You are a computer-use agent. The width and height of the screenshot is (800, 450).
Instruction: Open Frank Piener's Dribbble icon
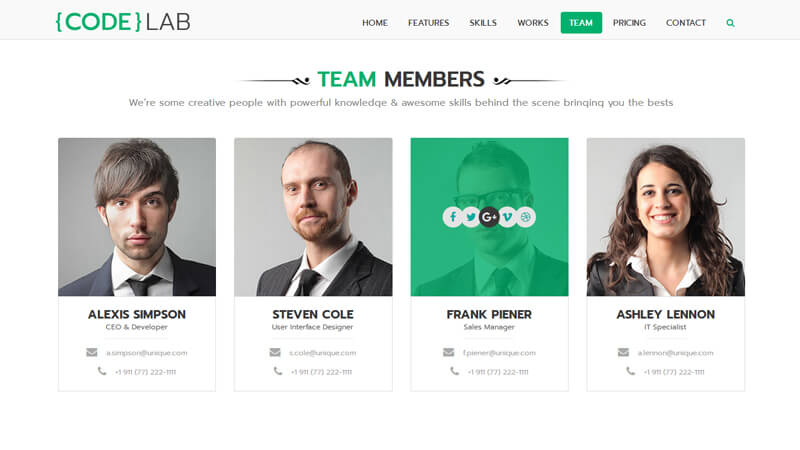click(x=526, y=217)
